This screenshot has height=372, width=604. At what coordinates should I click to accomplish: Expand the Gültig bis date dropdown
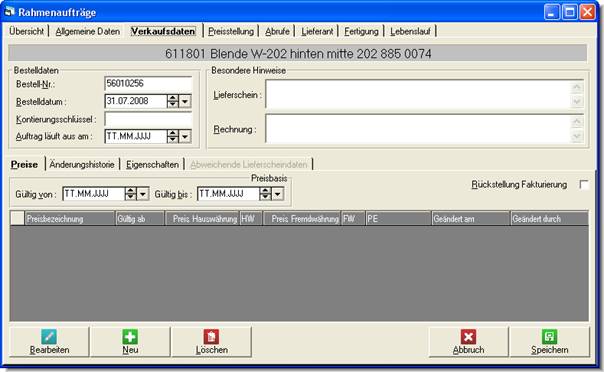click(x=278, y=194)
